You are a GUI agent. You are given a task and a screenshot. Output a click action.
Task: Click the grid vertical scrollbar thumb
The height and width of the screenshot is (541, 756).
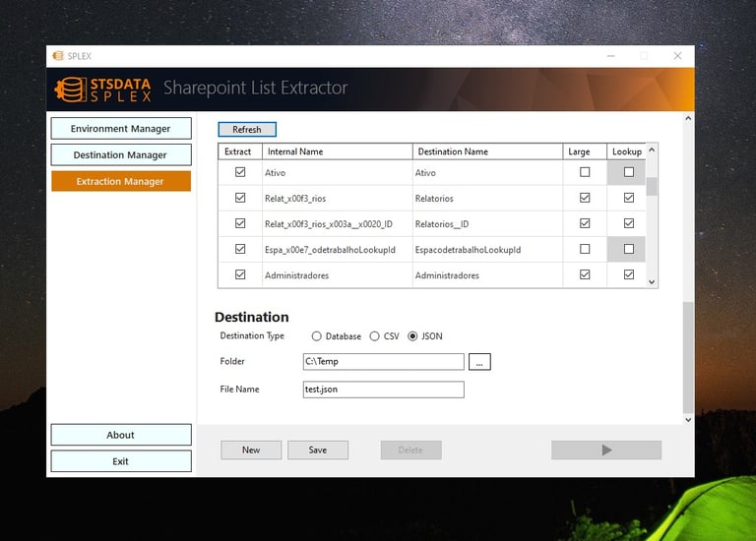(x=652, y=187)
